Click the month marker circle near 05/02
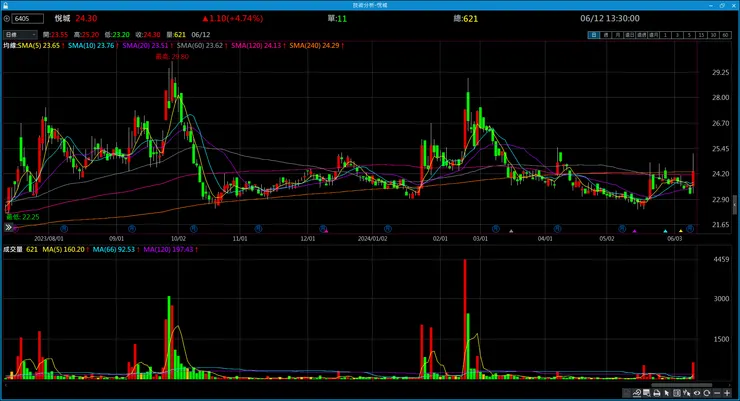Image resolution: width=740 pixels, height=401 pixels. pyautogui.click(x=622, y=229)
